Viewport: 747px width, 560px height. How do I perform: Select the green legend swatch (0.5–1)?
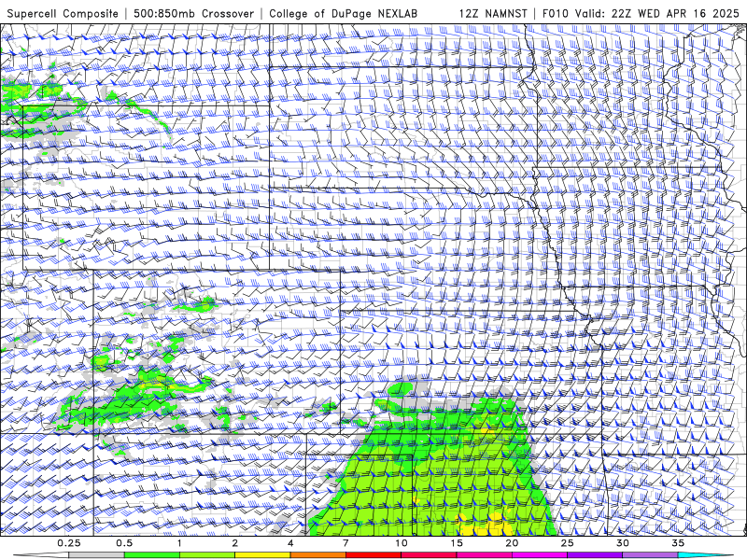(152, 554)
